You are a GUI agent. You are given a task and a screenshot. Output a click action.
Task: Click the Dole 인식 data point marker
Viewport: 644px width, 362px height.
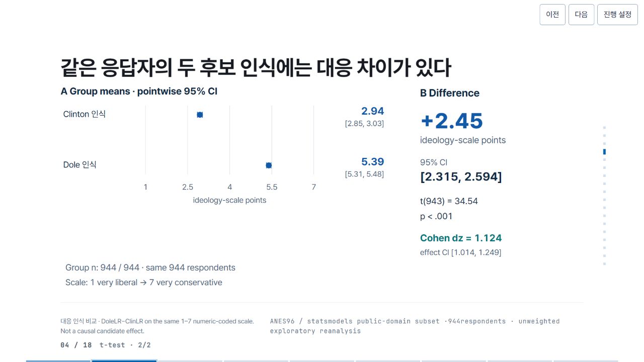coord(269,165)
